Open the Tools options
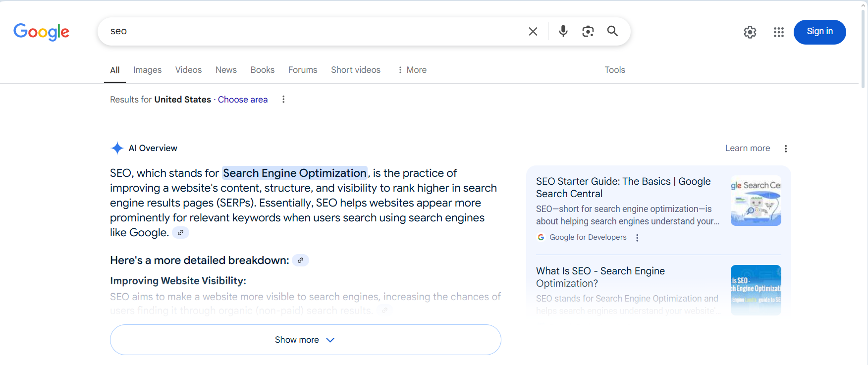The width and height of the screenshot is (868, 365). 615,70
